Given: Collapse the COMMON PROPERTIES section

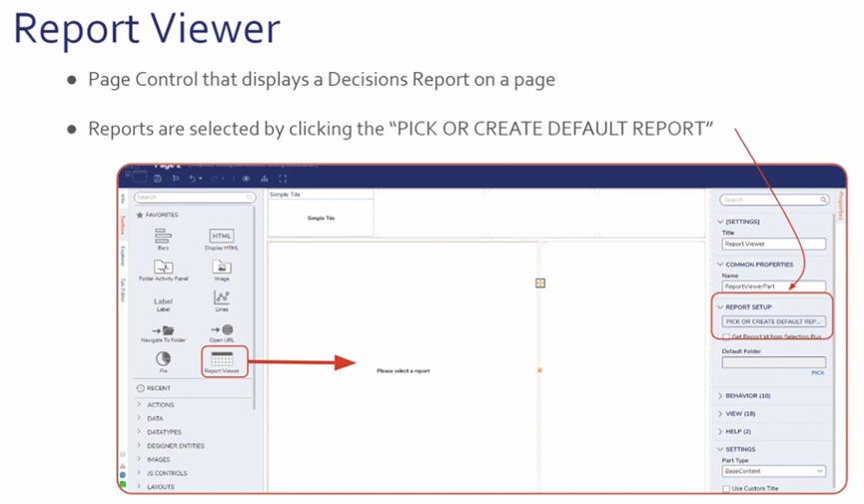Looking at the screenshot, I should [720, 264].
